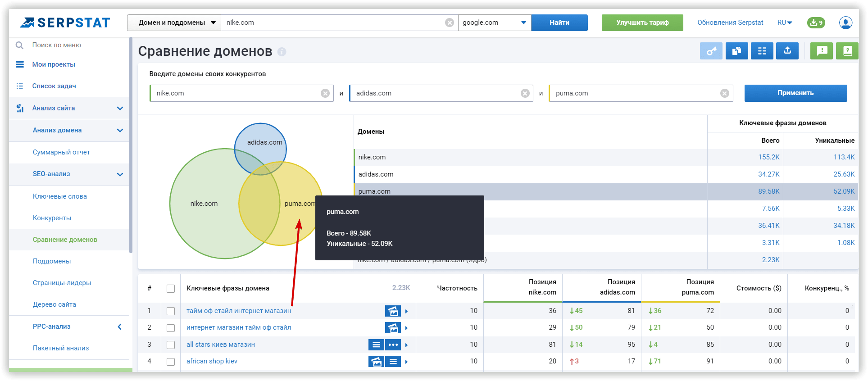Screen dimensions: 868x381
Task: Click the sidebar vertical scrollbar
Action: (131, 145)
